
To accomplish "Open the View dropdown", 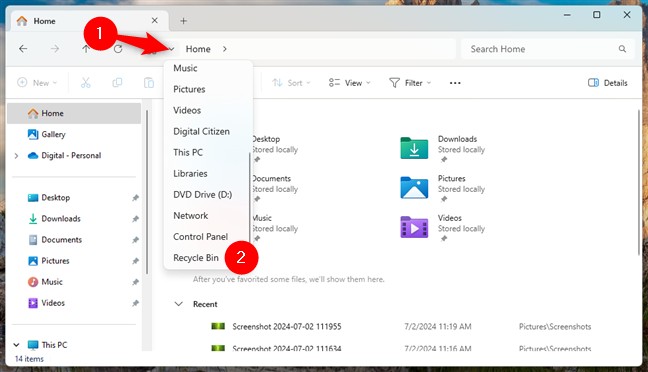I will pyautogui.click(x=350, y=83).
